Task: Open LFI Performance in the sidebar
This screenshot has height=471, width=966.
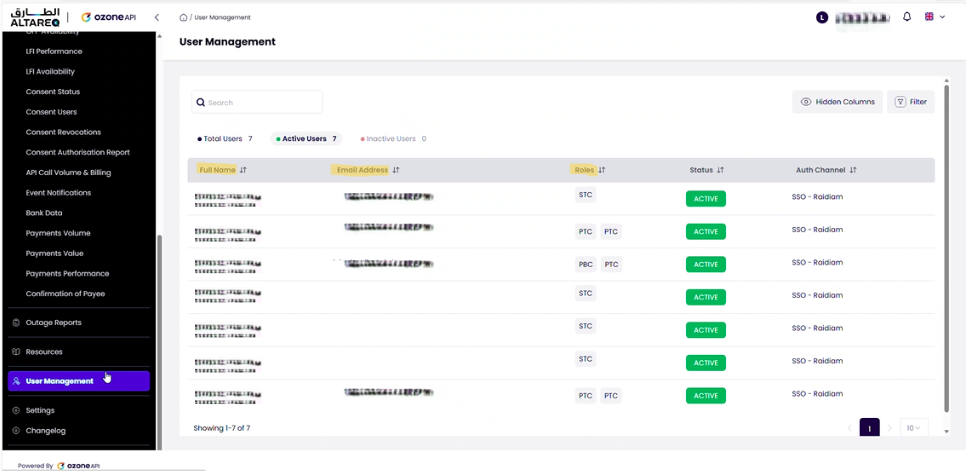Action: click(x=54, y=52)
